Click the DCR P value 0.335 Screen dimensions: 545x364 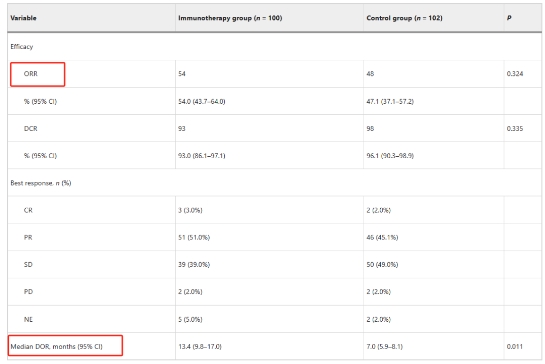coord(515,129)
